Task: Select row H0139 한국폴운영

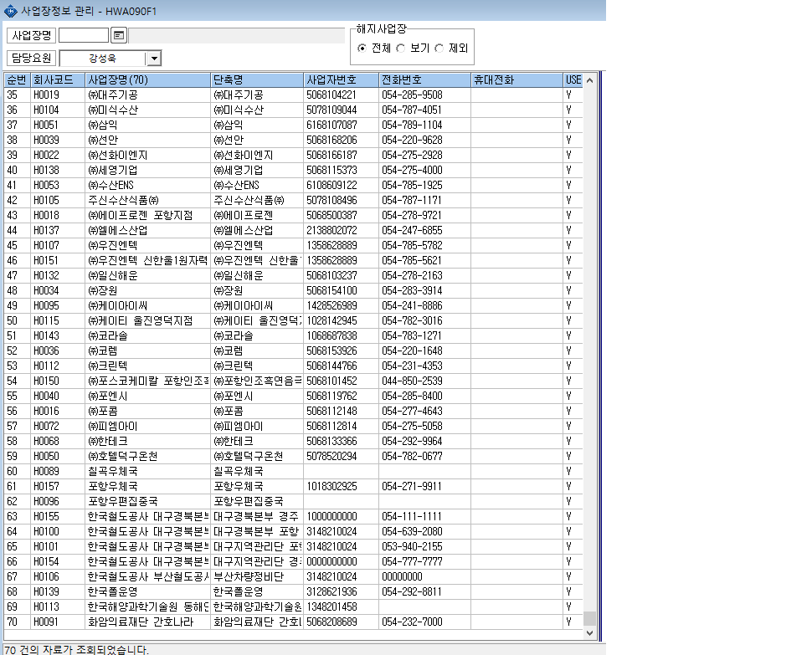Action: pyautogui.click(x=294, y=591)
